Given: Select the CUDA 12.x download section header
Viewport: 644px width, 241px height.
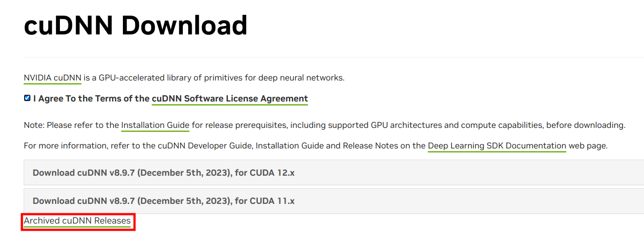Looking at the screenshot, I should click(334, 173).
